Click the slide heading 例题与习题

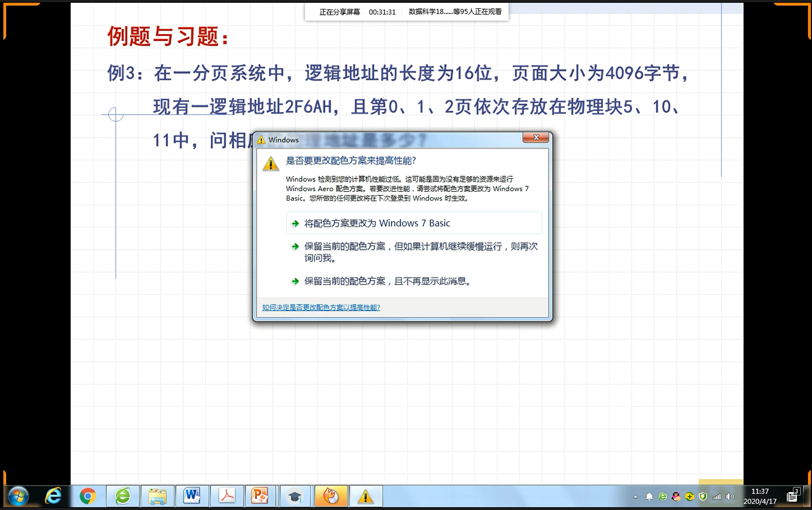coord(168,37)
